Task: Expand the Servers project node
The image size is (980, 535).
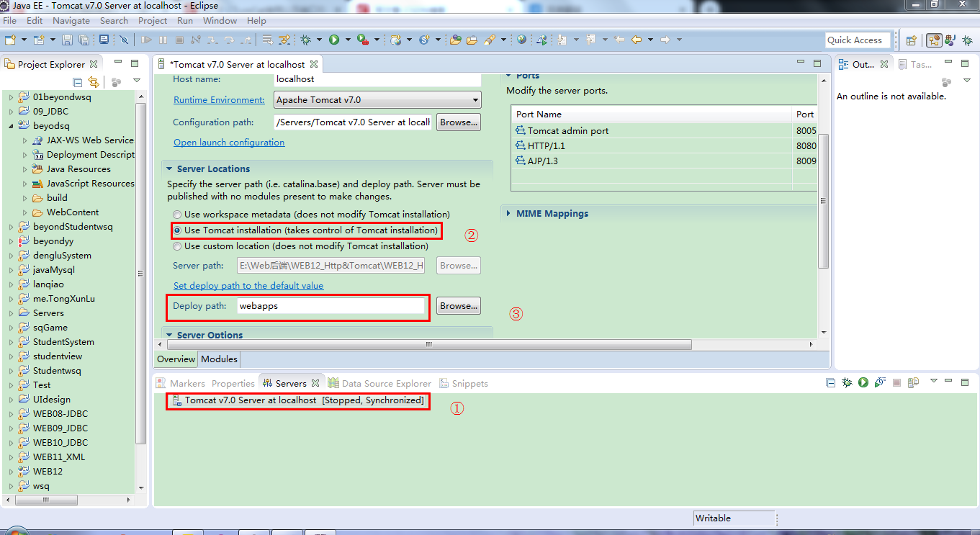Action: [11, 313]
